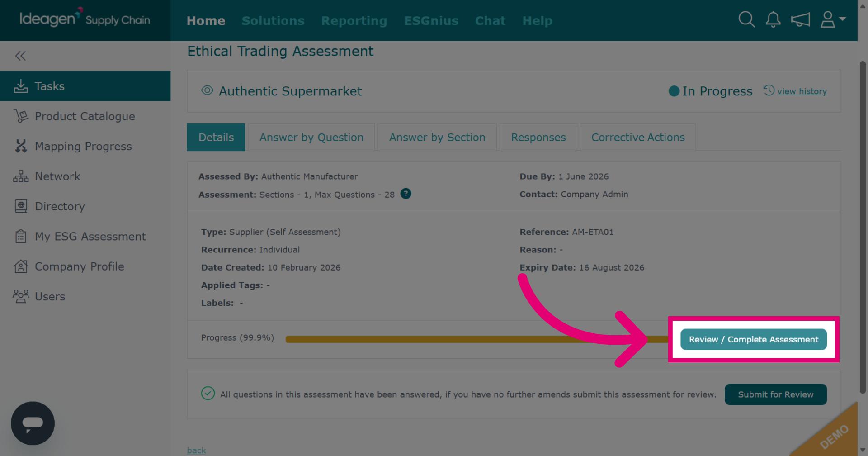Click the reference value AM-ETA01

coord(593,232)
